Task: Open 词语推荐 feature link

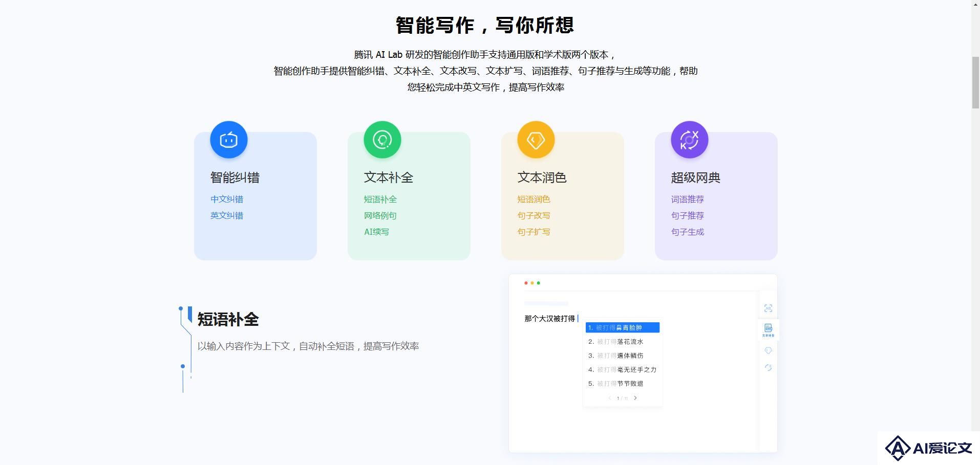Action: tap(688, 199)
